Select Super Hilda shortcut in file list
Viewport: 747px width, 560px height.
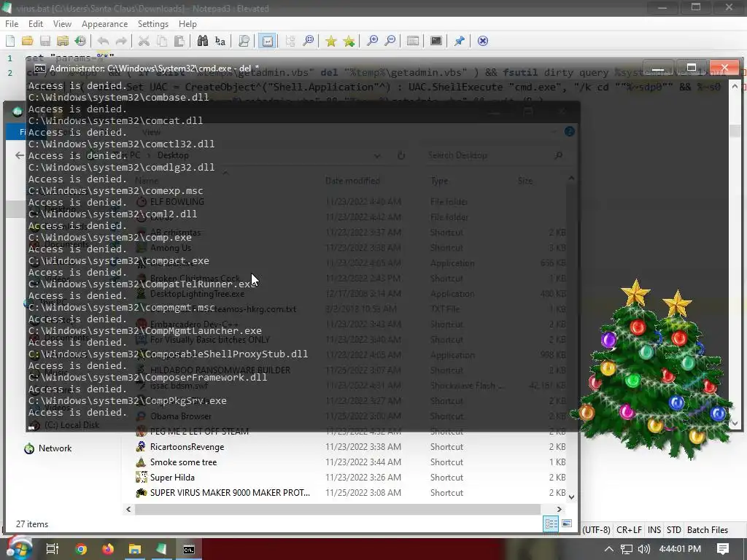click(x=172, y=477)
